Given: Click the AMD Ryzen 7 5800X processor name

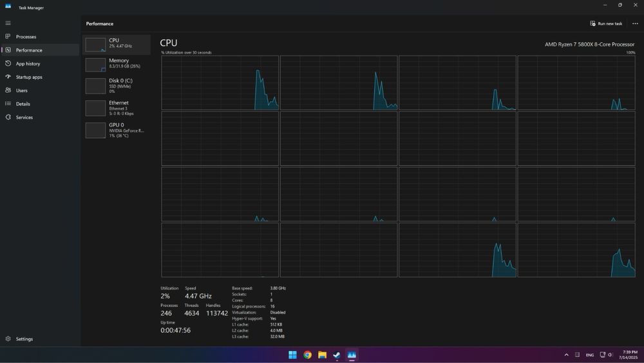Looking at the screenshot, I should [589, 44].
